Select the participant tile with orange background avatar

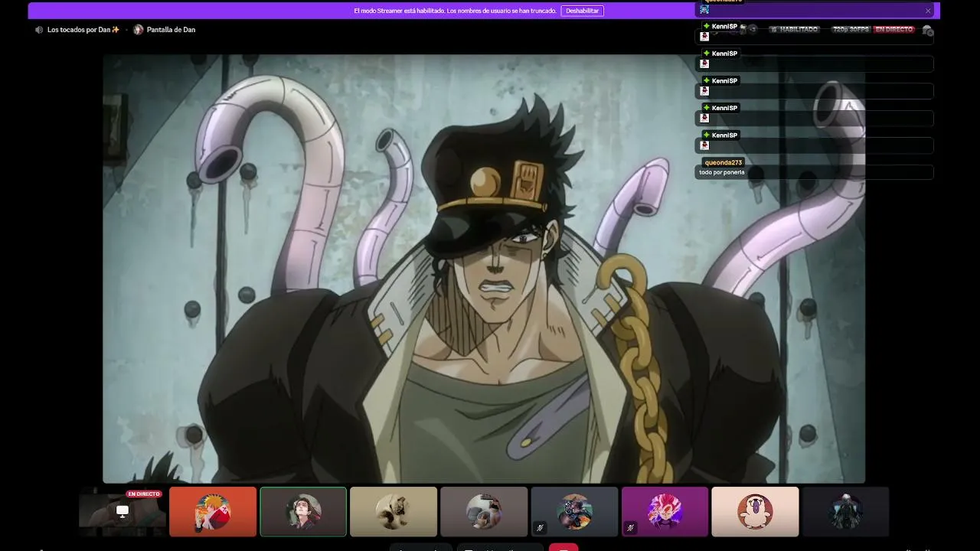[x=213, y=511]
